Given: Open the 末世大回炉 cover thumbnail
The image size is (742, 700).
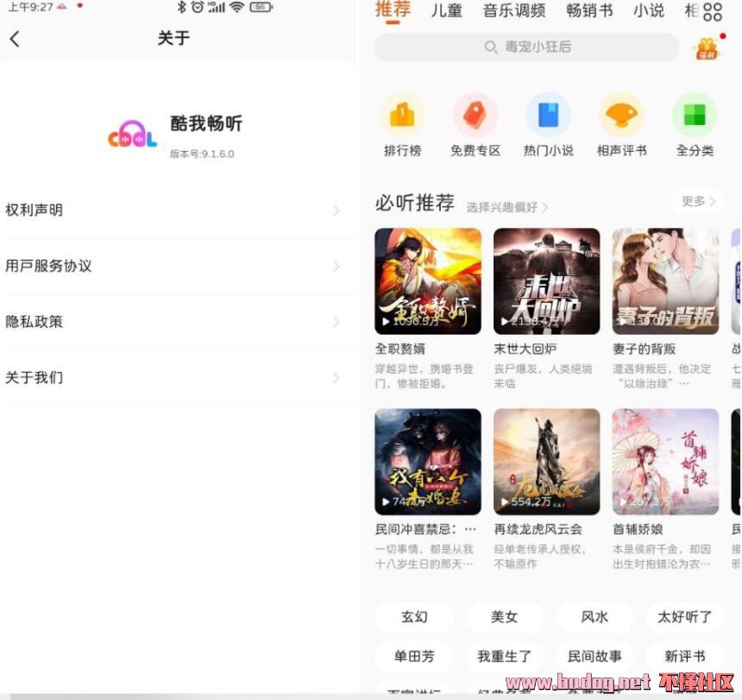Looking at the screenshot, I should pyautogui.click(x=546, y=281).
